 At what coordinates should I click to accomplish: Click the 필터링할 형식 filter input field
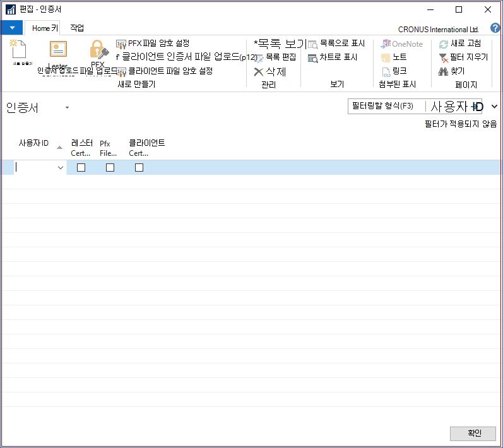(386, 106)
